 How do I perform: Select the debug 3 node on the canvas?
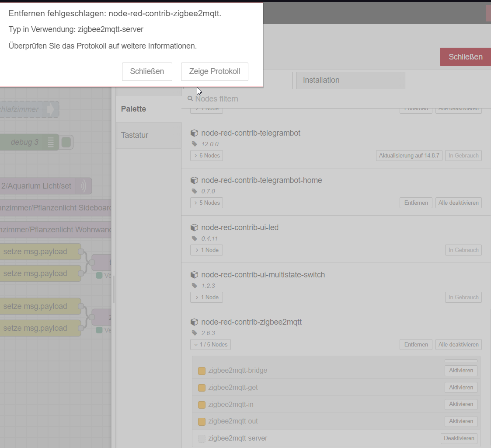[x=29, y=142]
